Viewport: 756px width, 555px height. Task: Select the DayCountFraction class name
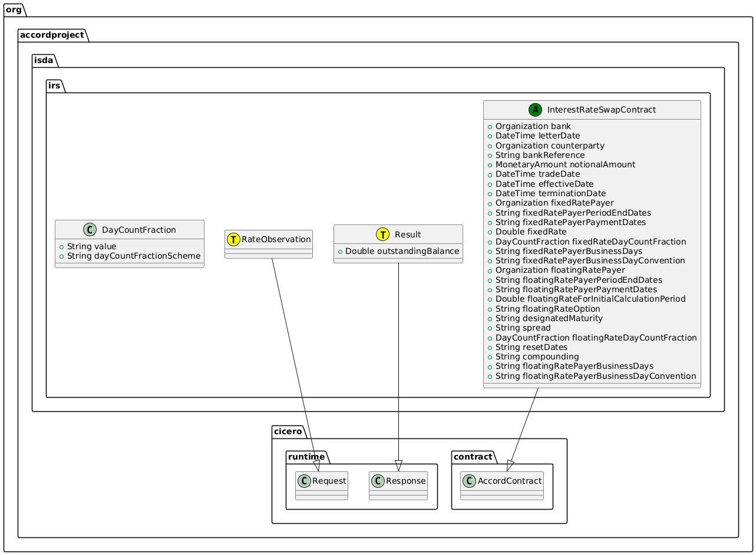click(138, 230)
